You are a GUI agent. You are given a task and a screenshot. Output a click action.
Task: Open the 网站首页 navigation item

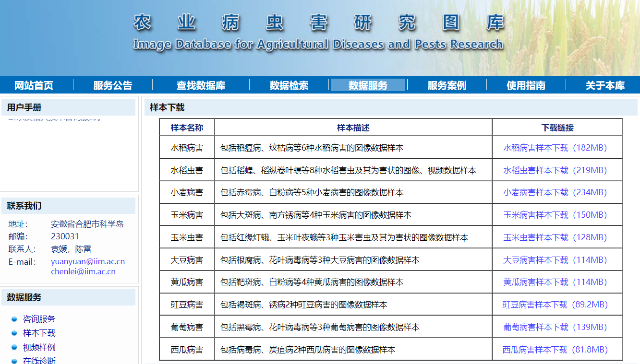[x=34, y=86]
